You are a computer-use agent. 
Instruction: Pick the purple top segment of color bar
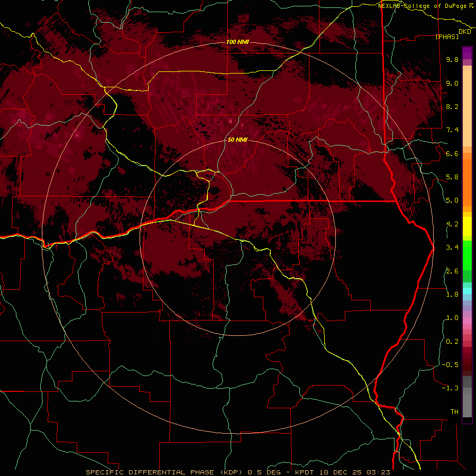click(x=467, y=53)
